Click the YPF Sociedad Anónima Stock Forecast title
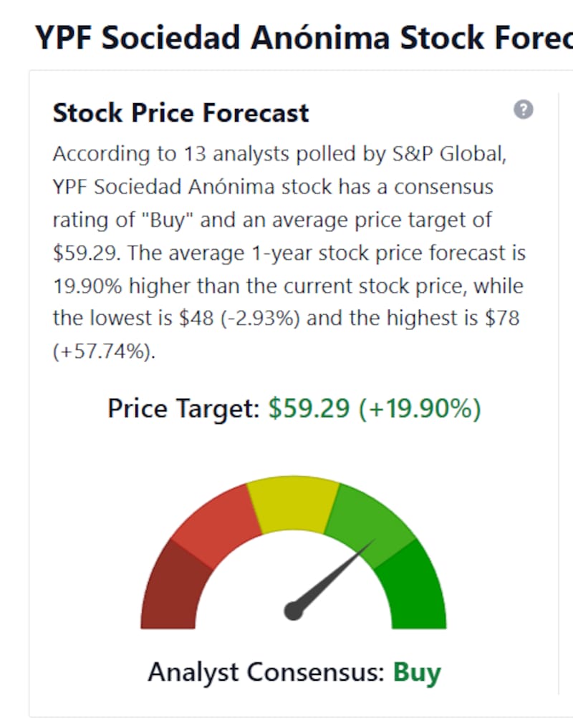 pyautogui.click(x=304, y=37)
